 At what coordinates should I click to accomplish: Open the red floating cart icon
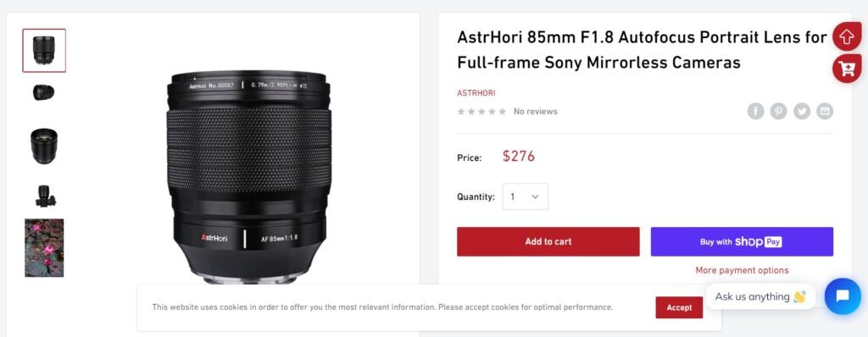pyautogui.click(x=847, y=69)
